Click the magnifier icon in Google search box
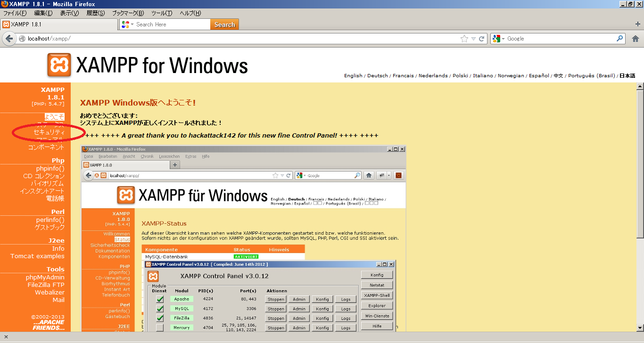644x343 pixels. 620,39
